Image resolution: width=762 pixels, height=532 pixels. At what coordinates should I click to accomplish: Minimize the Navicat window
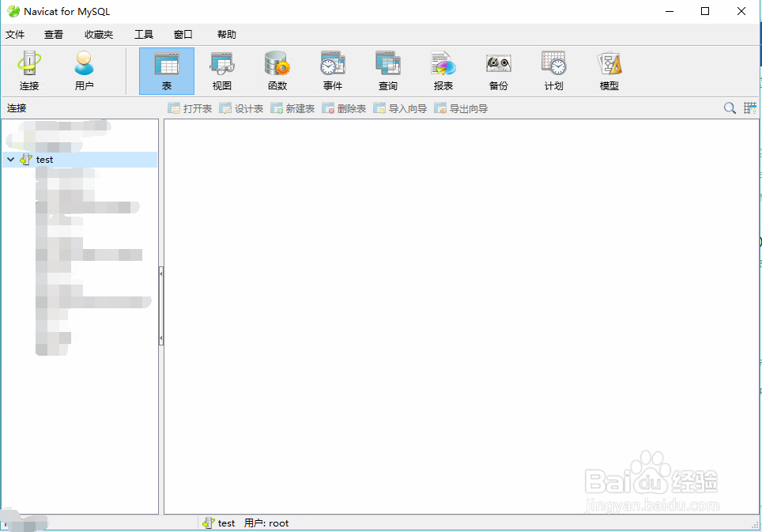click(670, 11)
